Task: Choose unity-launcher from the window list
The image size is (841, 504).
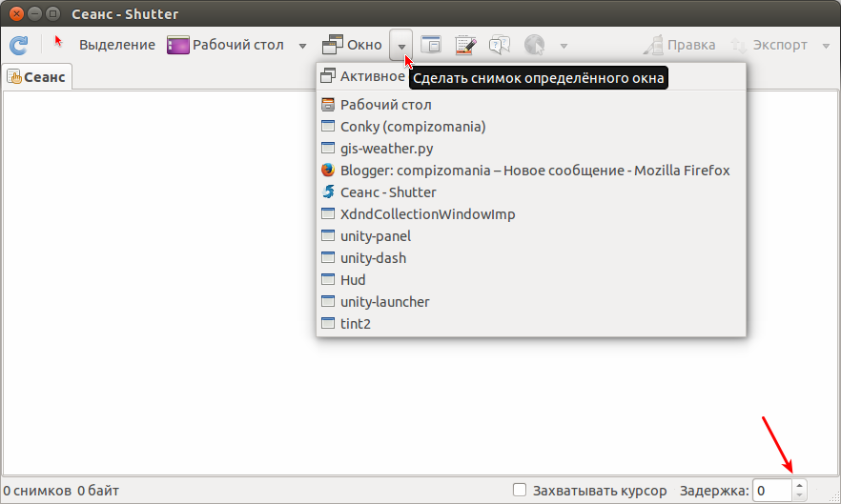Action: (x=531, y=302)
